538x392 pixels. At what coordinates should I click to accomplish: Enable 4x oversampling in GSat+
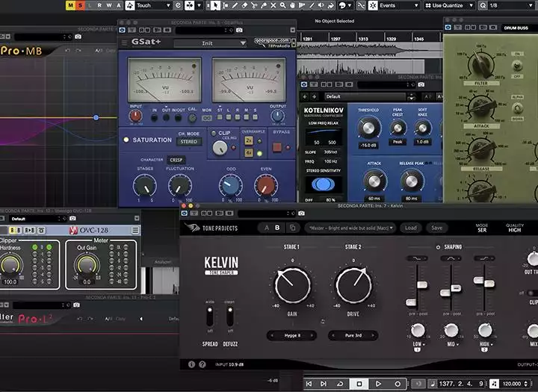249,153
